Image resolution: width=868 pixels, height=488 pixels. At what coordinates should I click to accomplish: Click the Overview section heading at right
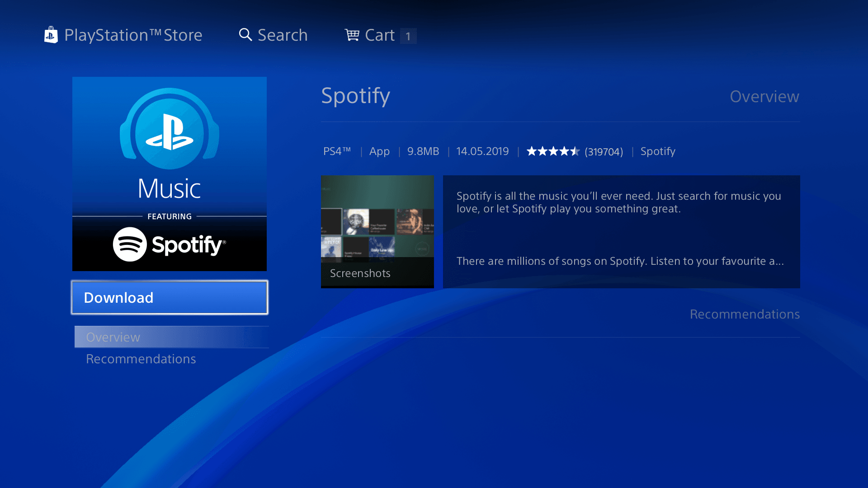coord(764,97)
